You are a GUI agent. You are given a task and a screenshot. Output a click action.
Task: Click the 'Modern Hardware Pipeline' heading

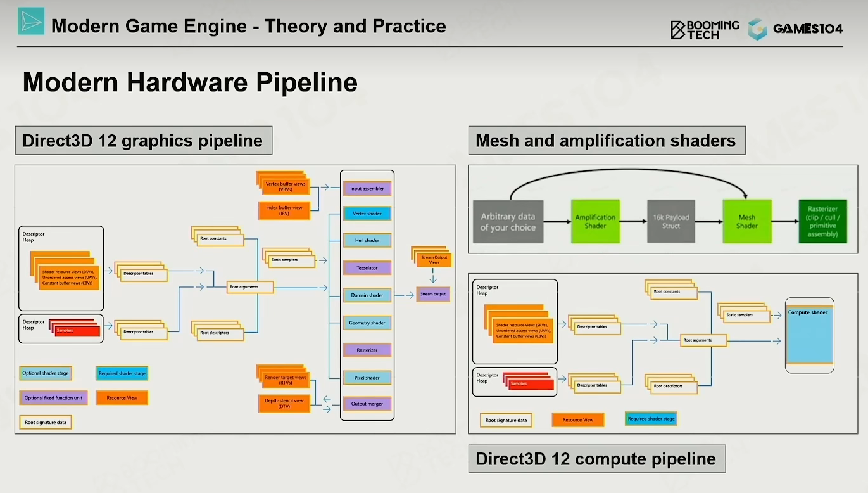point(190,82)
